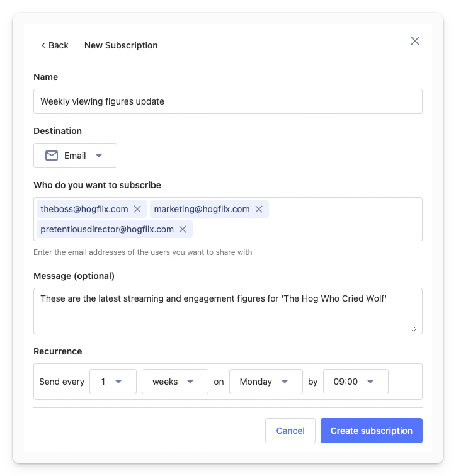This screenshot has width=456, height=476.
Task: Remove marketing@hogflix.com email chip
Action: 259,209
